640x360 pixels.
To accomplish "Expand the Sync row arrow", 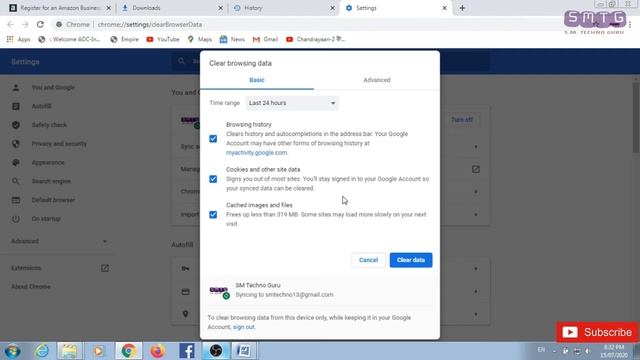I will tap(476, 147).
